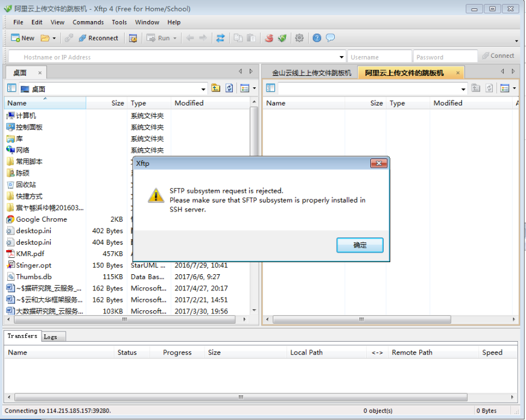
Task: Select the 计算机 item in local pane
Action: pos(21,116)
